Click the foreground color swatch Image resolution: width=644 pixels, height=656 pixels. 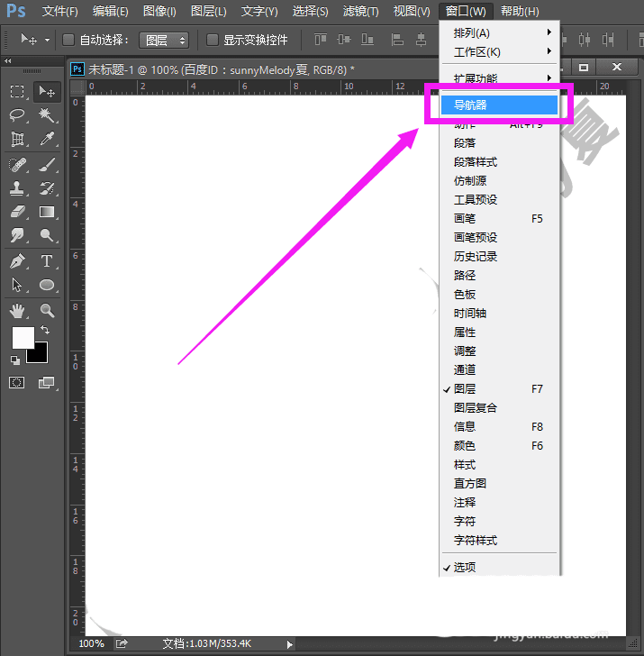(22, 336)
